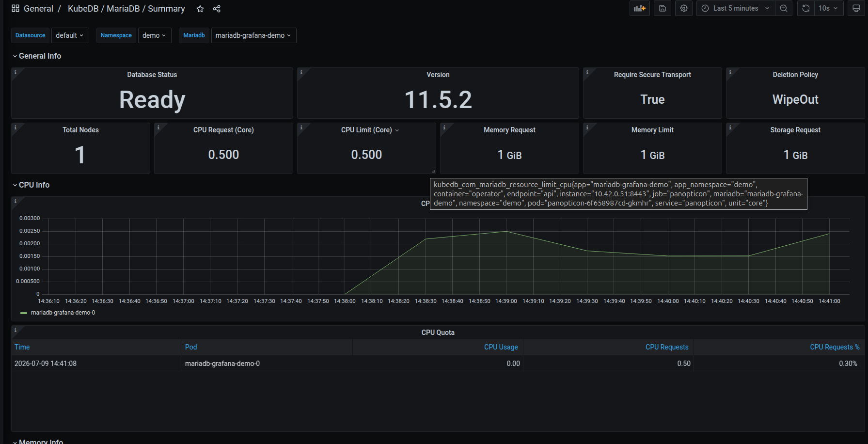Show info for CPU Limit (Core) panel

coord(301,127)
